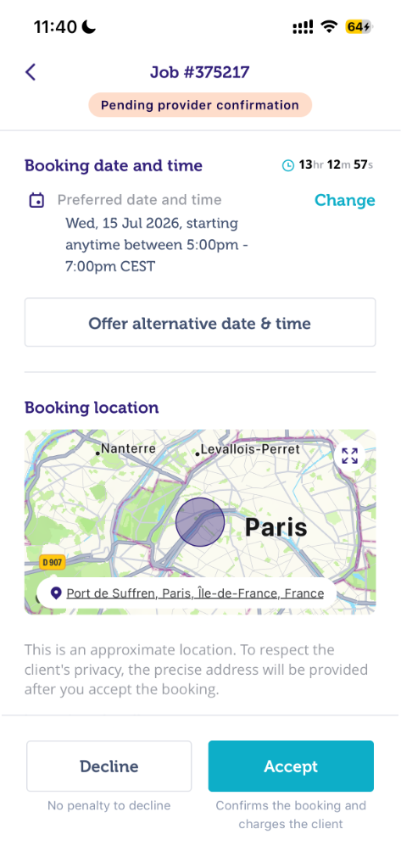The height and width of the screenshot is (868, 401).
Task: Tap the map fullscreen expand icon
Action: (x=349, y=456)
